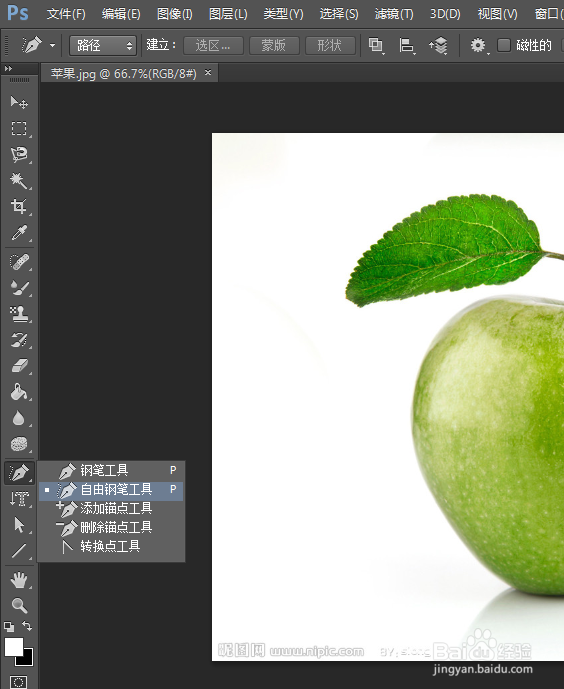
Task: Enable the 磁性的 checkbox
Action: (504, 45)
